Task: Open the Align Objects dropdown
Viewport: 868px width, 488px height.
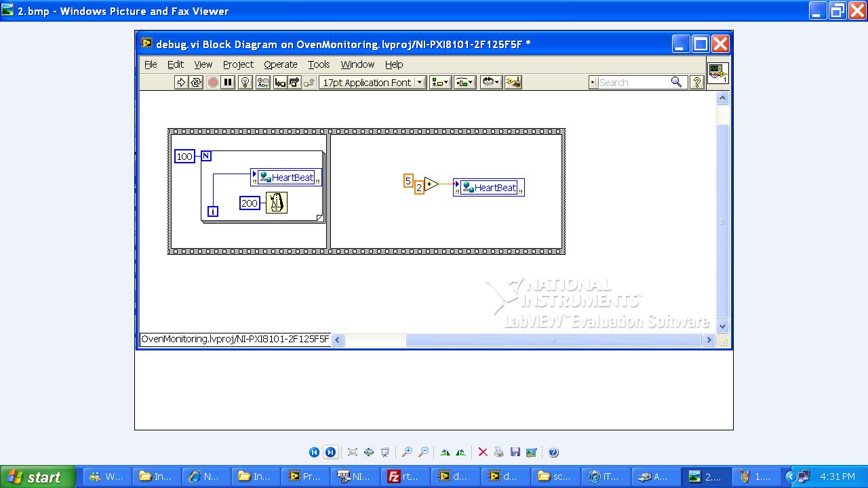Action: tap(440, 82)
